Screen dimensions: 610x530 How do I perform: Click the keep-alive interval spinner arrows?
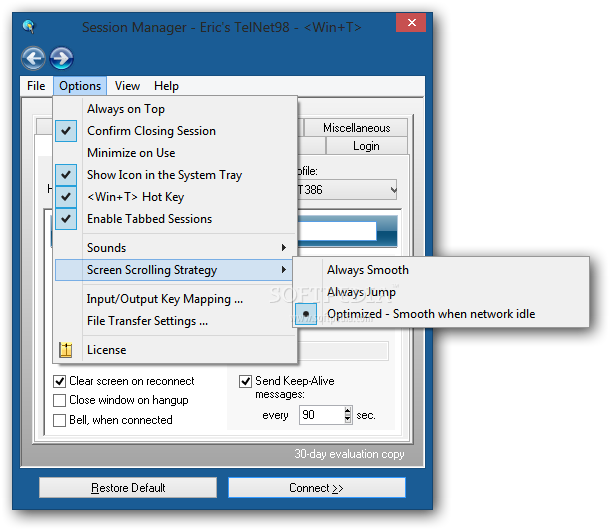[348, 415]
